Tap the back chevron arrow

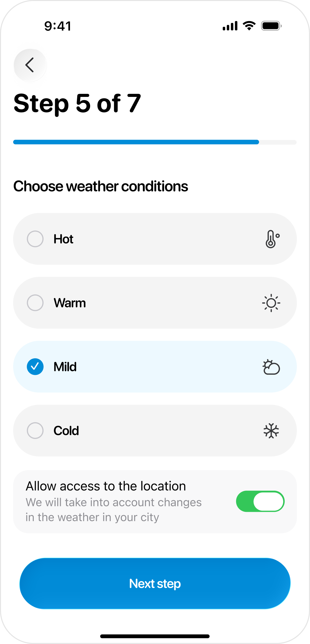[30, 65]
